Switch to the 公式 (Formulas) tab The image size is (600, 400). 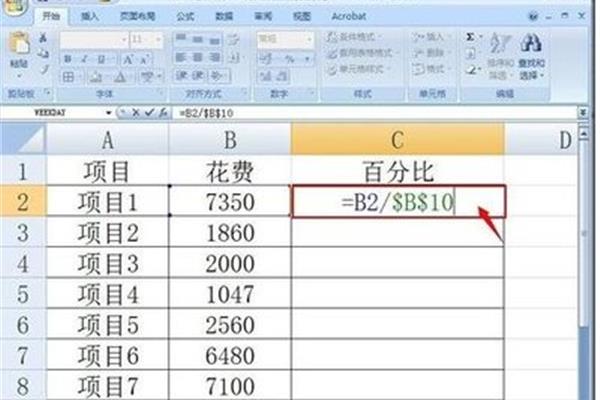pos(185,16)
